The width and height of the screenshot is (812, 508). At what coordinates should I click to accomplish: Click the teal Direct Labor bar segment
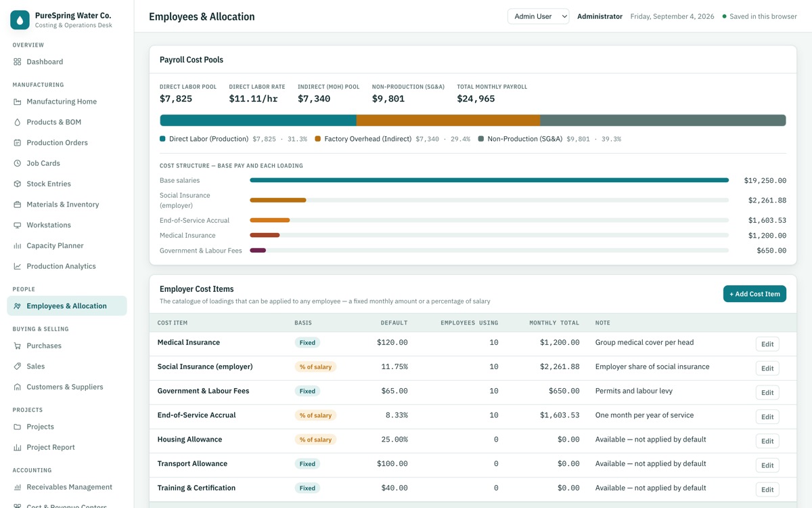(258, 121)
